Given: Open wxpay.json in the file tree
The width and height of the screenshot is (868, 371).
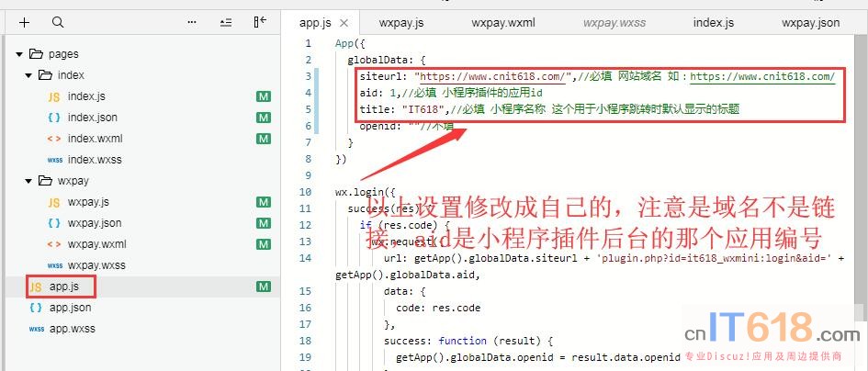Looking at the screenshot, I should tap(95, 223).
